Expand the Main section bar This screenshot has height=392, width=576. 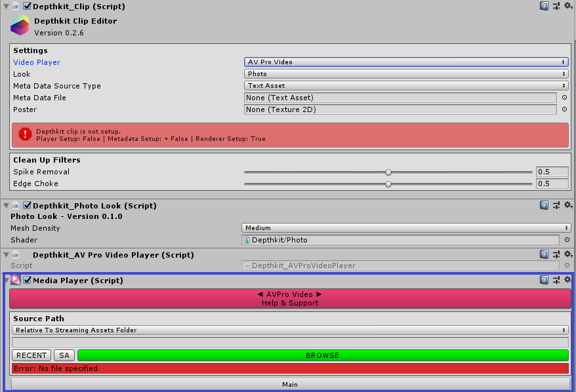(289, 384)
